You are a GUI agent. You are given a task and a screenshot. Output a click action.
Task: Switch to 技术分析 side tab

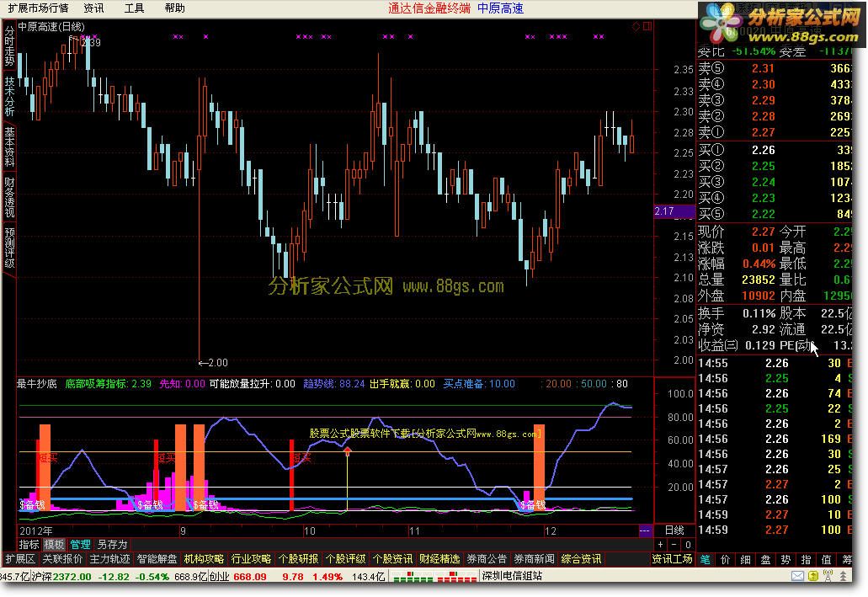coord(9,96)
